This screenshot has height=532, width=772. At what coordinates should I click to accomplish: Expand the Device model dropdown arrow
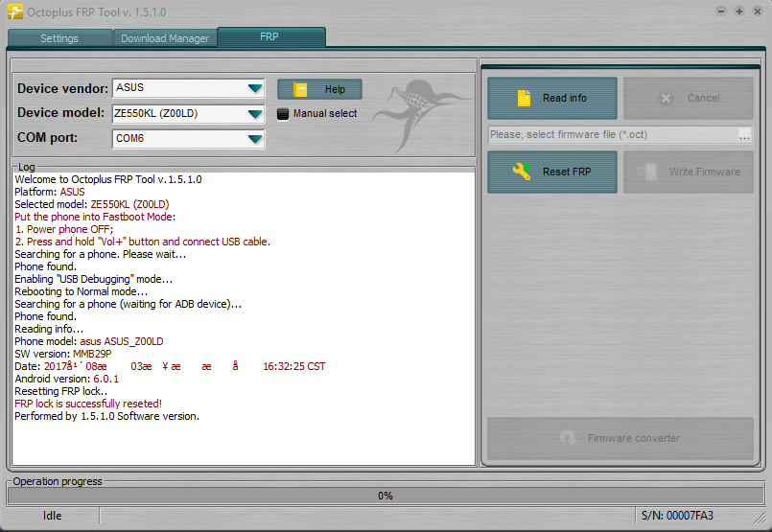(255, 114)
